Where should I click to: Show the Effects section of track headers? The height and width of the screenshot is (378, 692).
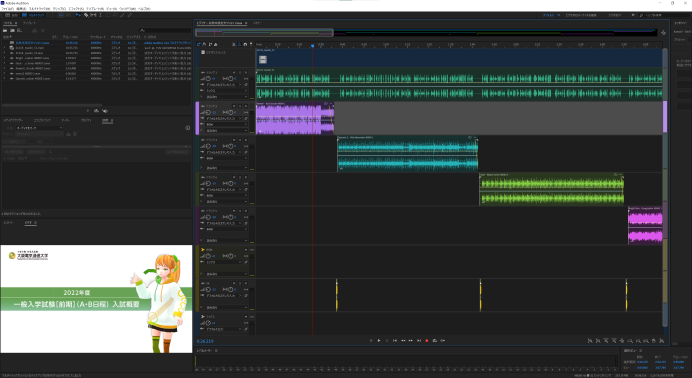[x=204, y=44]
